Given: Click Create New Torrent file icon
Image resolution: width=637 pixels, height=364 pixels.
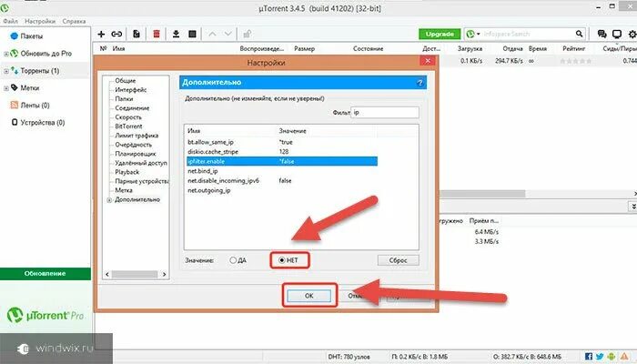Looking at the screenshot, I should 136,35.
